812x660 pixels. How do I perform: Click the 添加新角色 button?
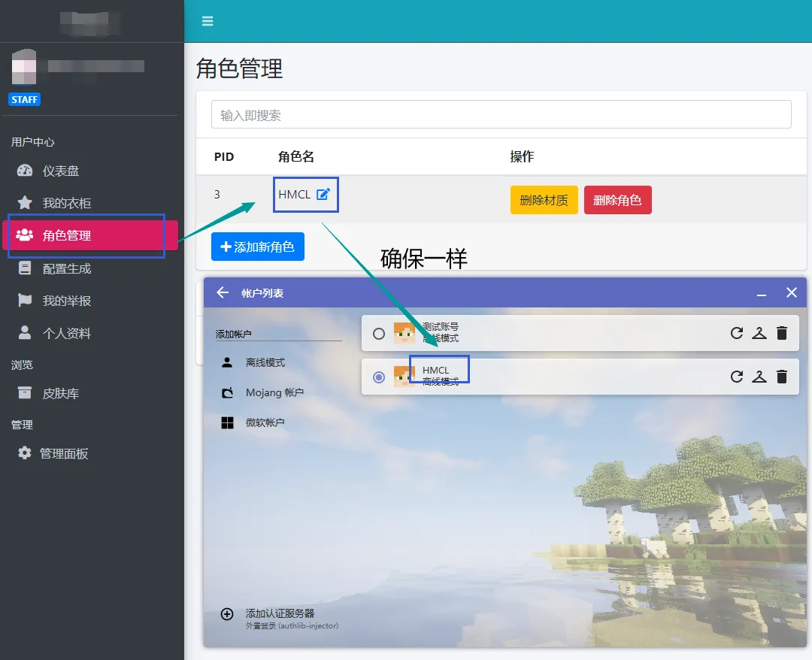click(x=258, y=247)
